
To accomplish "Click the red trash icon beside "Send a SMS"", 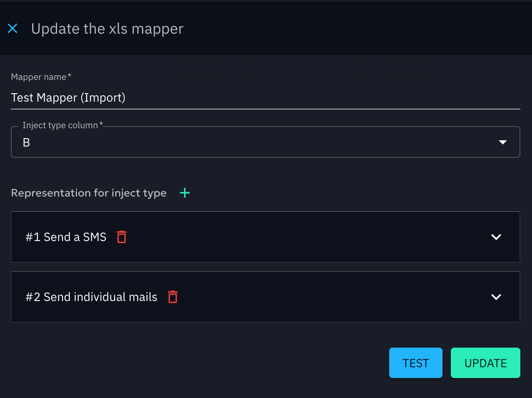I will coord(121,236).
